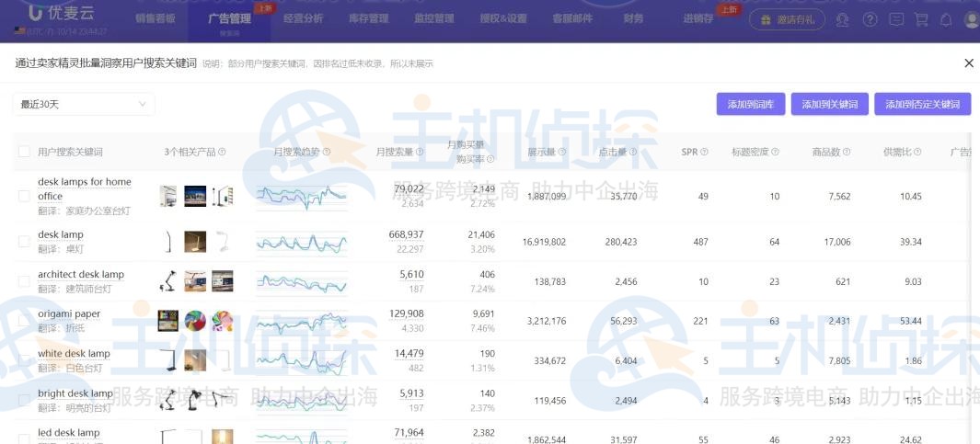
Task: Click impressions value 16,919,802
Action: tap(545, 242)
